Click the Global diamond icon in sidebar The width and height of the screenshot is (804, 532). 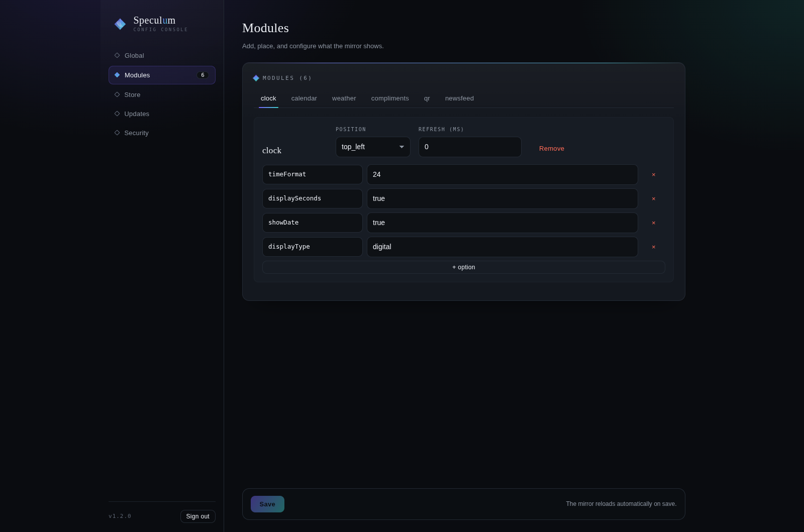click(x=117, y=55)
